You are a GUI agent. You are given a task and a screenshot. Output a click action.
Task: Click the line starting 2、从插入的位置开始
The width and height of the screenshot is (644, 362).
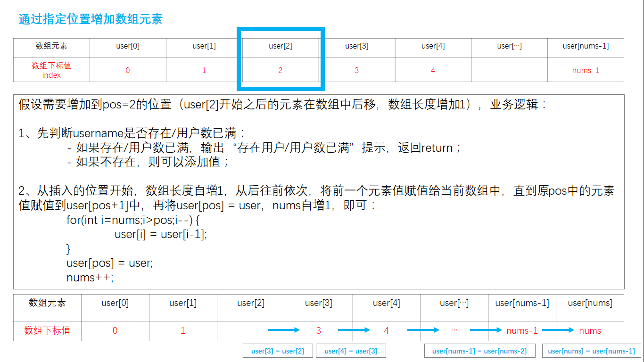[x=317, y=191]
